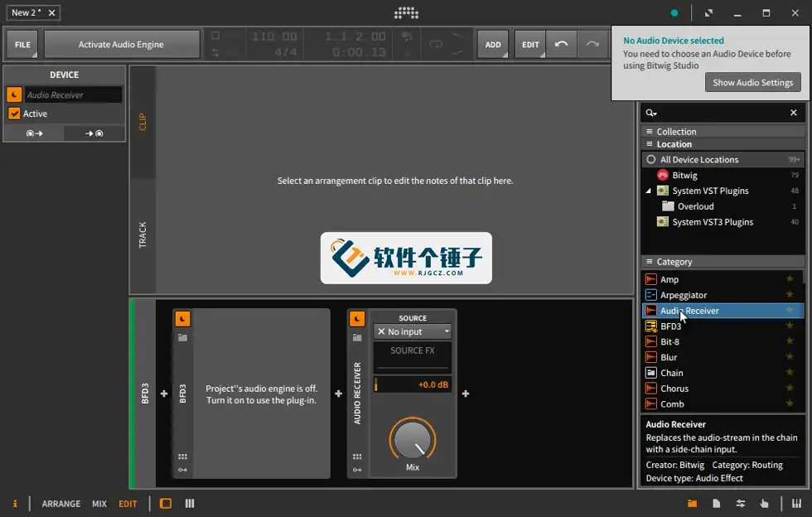
Task: Open the No input source dropdown
Action: point(413,331)
